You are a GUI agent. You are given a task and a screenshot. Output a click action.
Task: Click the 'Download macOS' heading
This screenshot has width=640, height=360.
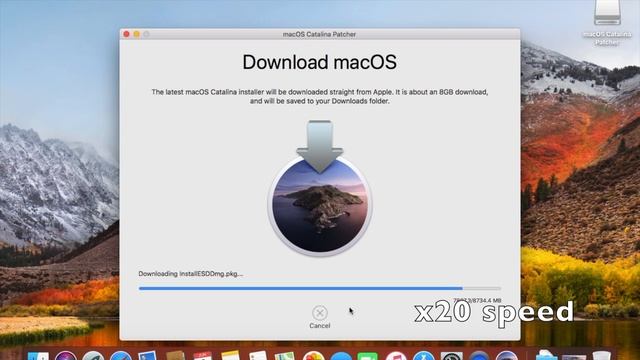pos(320,62)
